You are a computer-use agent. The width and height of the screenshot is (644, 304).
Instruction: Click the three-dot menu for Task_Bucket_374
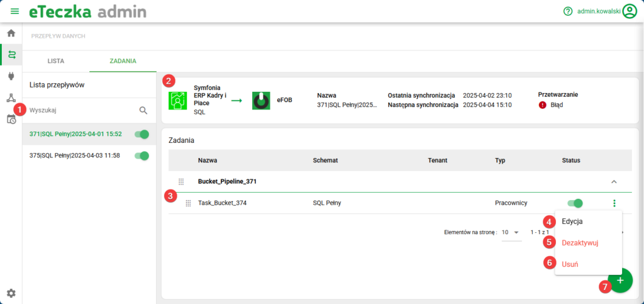614,203
